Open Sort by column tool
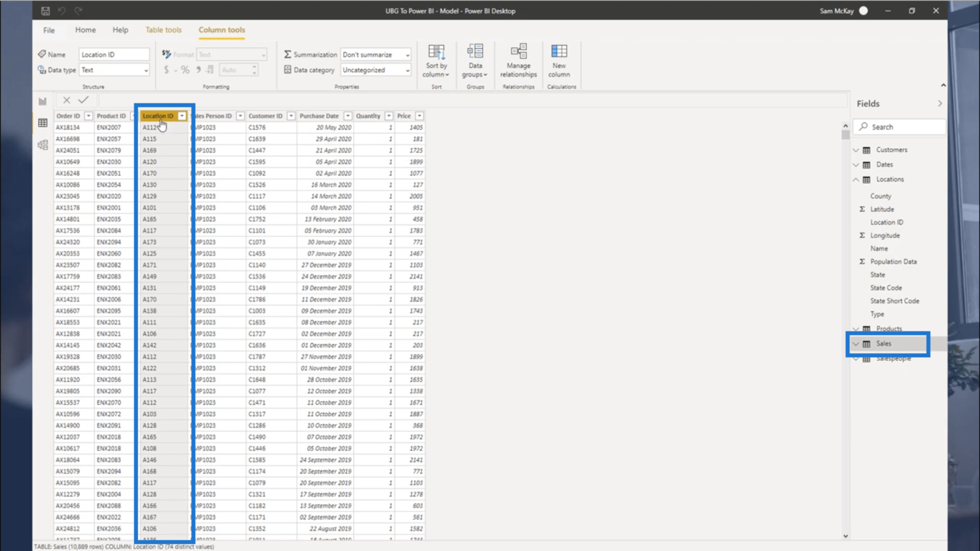The height and width of the screenshot is (551, 980). [x=436, y=61]
